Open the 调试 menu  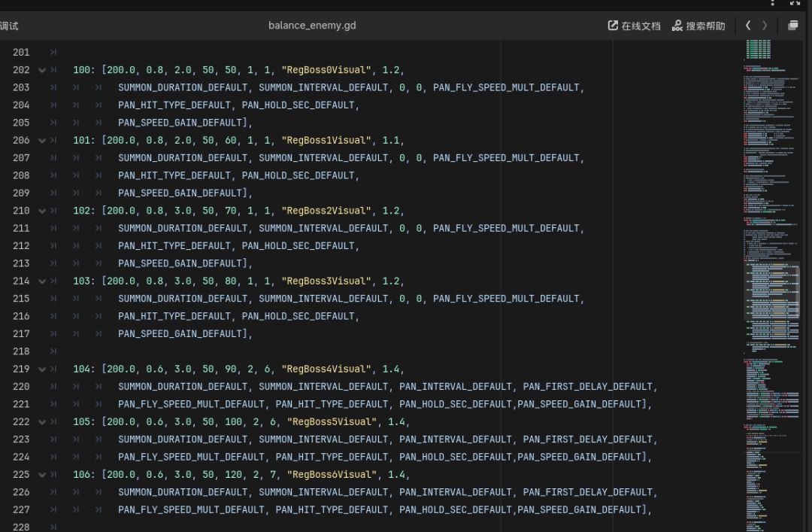coord(8,26)
